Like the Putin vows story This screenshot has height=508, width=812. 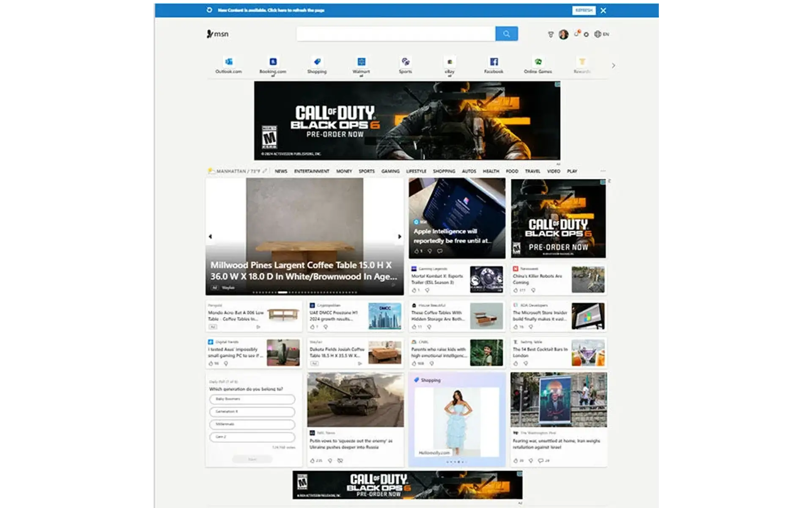click(313, 461)
